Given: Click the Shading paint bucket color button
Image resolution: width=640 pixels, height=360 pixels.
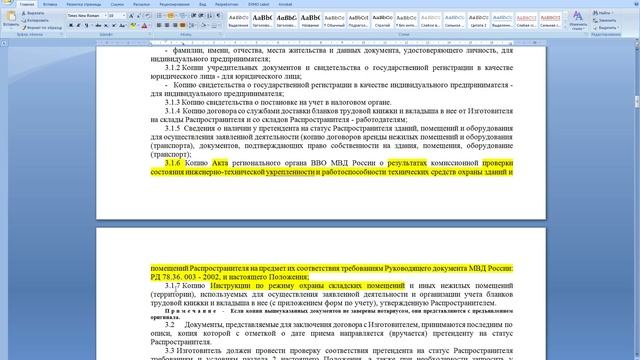Looking at the screenshot, I should tap(203, 25).
